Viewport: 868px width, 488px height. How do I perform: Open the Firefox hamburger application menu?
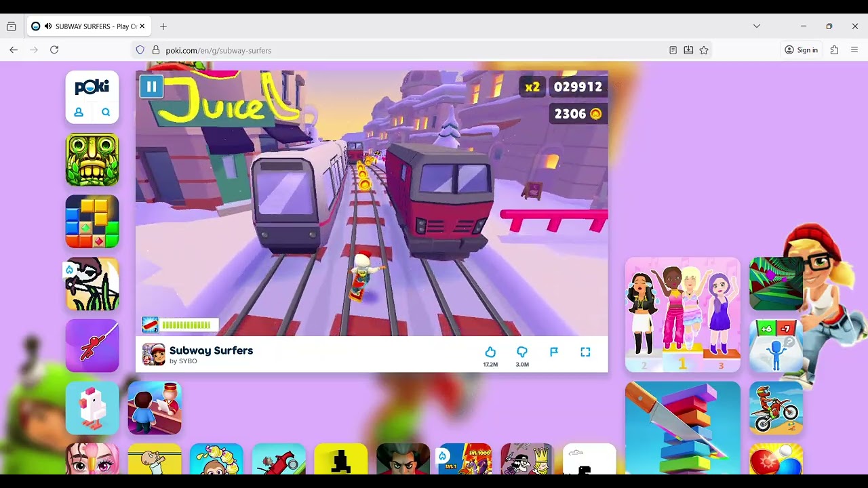854,50
